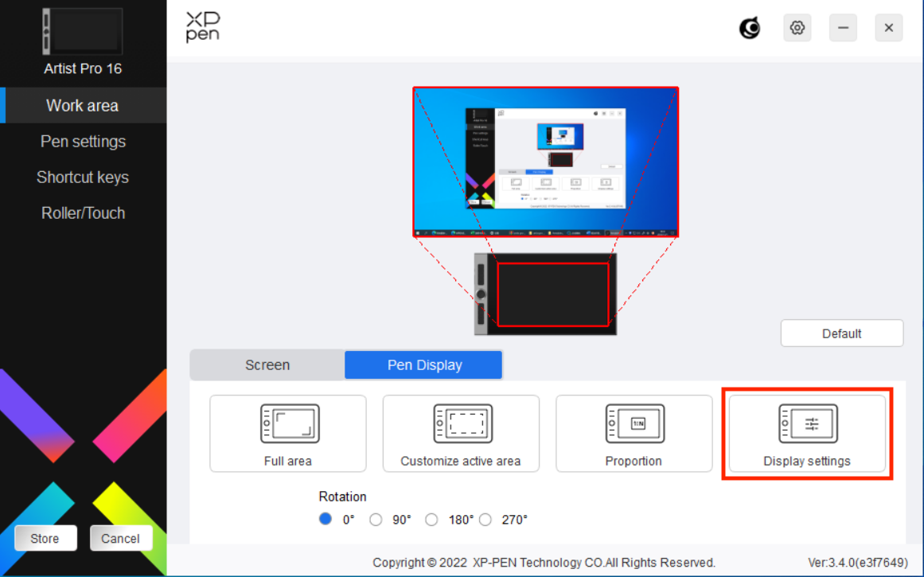
Task: Choose 270° rotation
Action: 485,520
